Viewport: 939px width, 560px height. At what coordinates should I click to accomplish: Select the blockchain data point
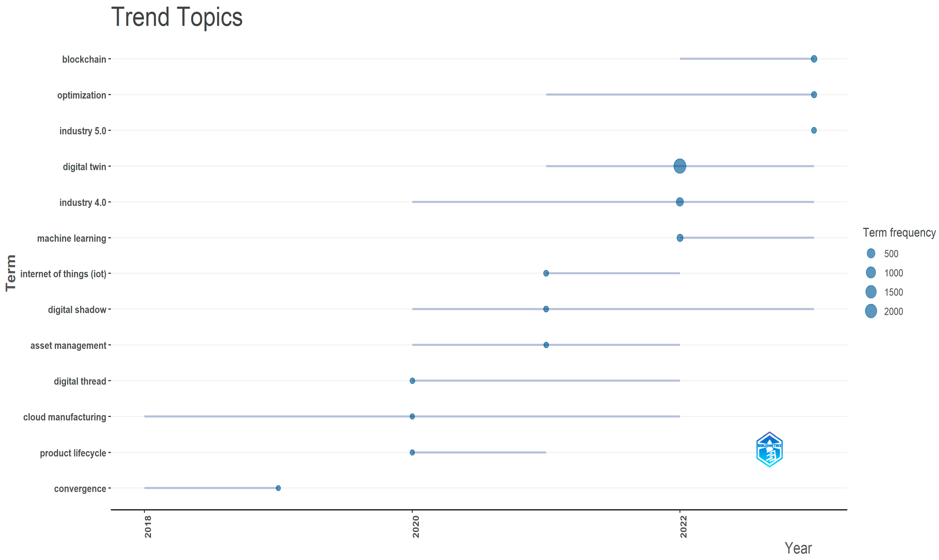click(x=814, y=59)
